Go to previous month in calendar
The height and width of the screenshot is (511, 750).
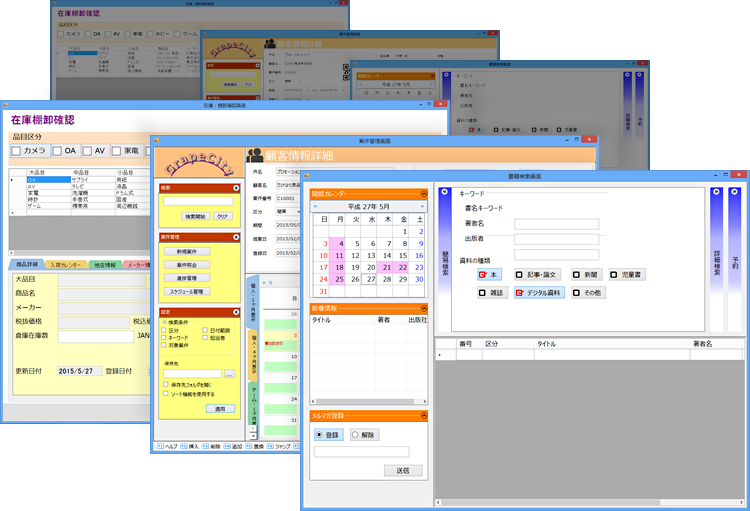tap(315, 206)
